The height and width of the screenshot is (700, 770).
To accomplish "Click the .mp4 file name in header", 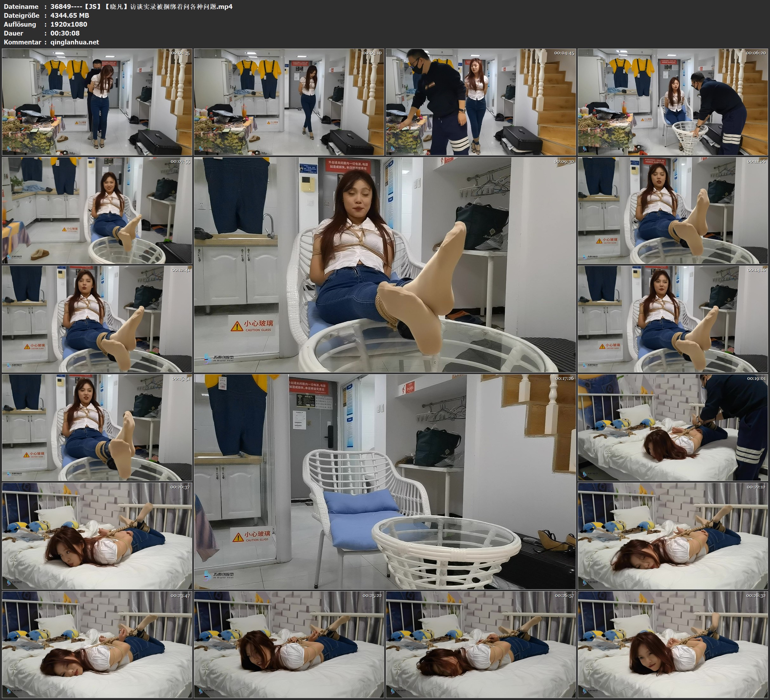I will point(141,6).
